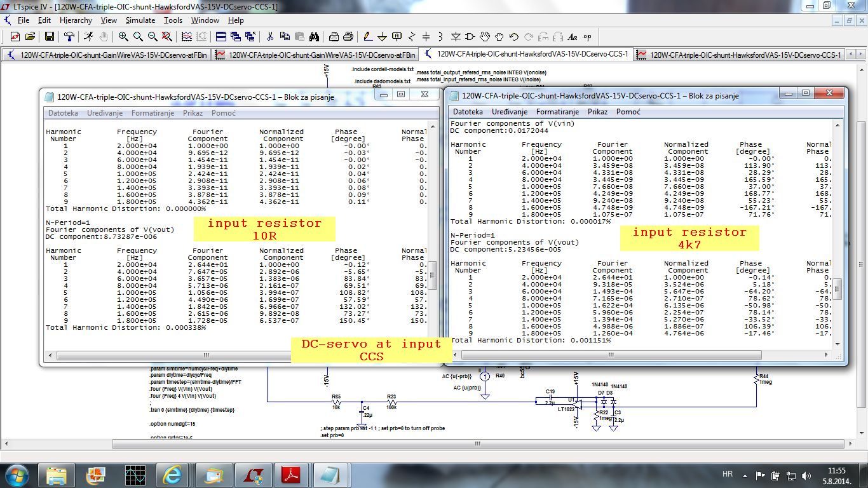The height and width of the screenshot is (488, 868).
Task: Click the HR language indicator
Action: click(x=728, y=475)
